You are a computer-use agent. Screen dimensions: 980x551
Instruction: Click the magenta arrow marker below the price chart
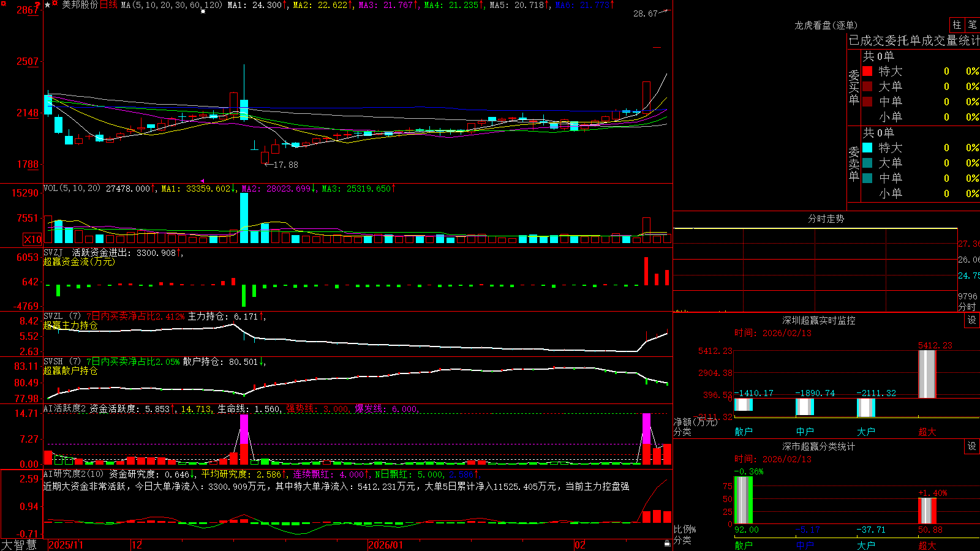203,181
